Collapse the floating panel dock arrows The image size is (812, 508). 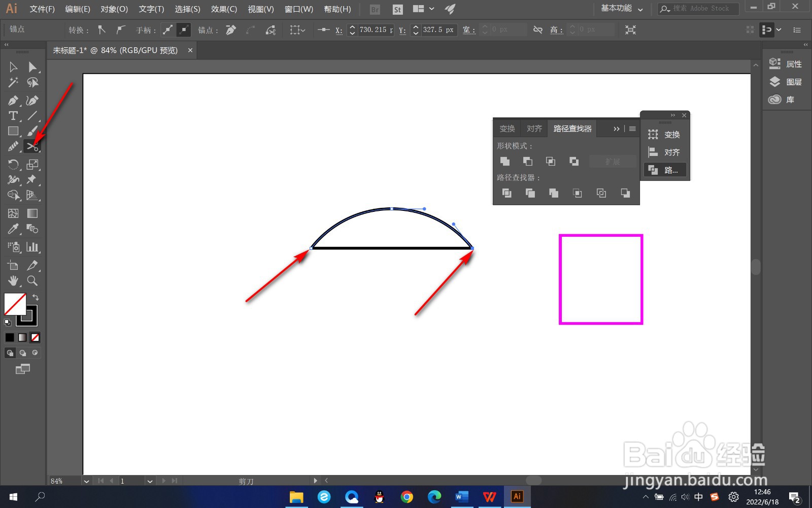[x=673, y=115]
